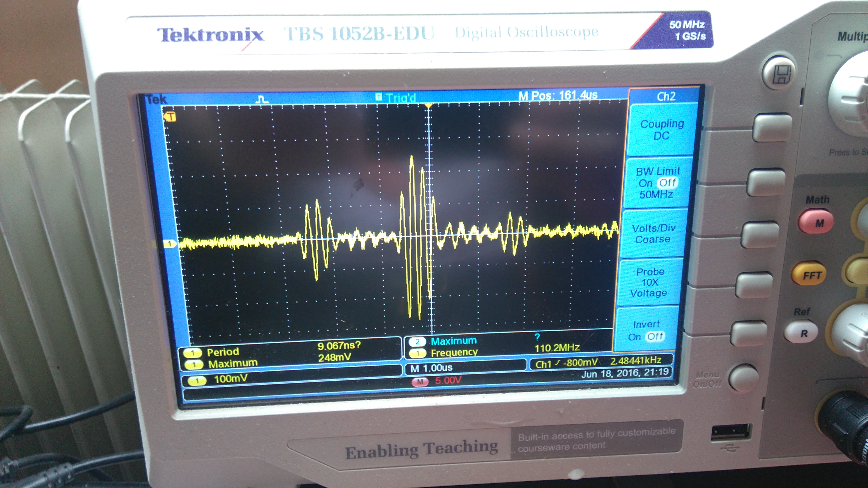Select the M 1.00us timebase readout
868x488 pixels.
pos(432,368)
